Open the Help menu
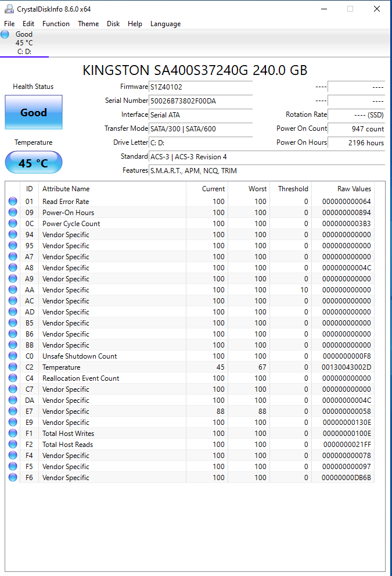 (x=135, y=24)
